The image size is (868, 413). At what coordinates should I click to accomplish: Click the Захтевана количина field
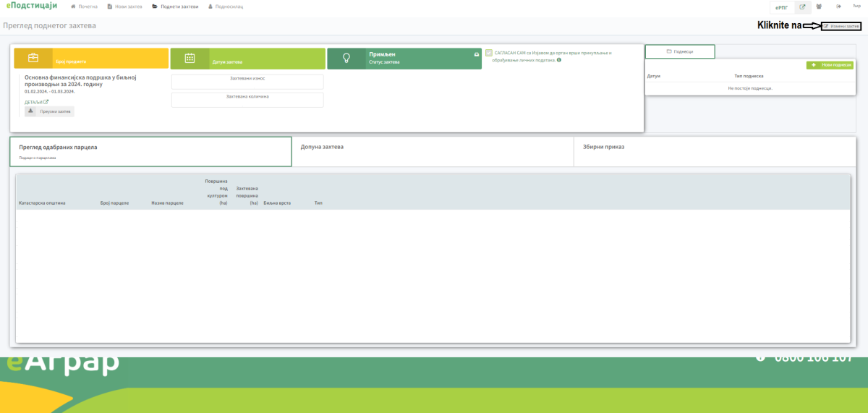click(x=247, y=100)
